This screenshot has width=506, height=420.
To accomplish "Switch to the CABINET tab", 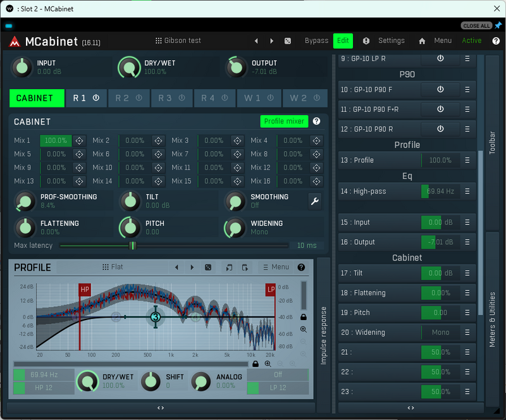I will tap(37, 98).
